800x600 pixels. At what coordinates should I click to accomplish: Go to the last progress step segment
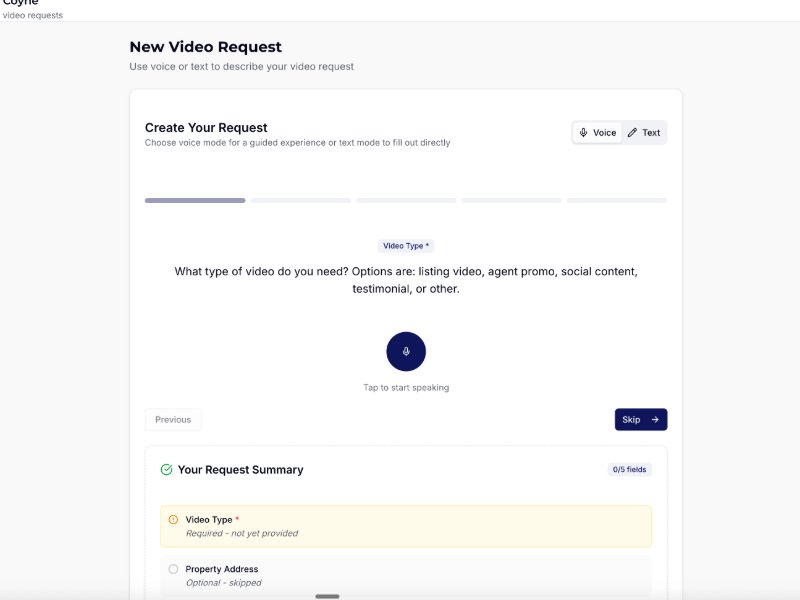(616, 200)
